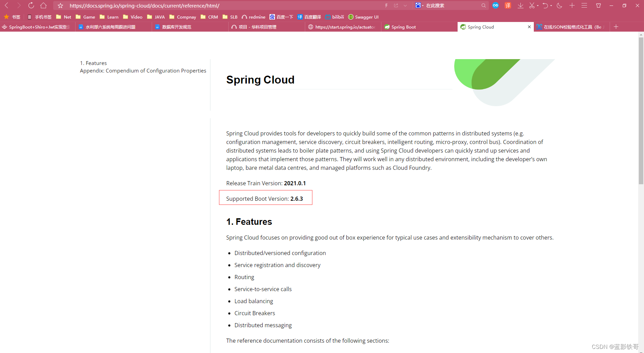Open the Net bookmarks folder
This screenshot has width=644, height=353.
coord(64,17)
